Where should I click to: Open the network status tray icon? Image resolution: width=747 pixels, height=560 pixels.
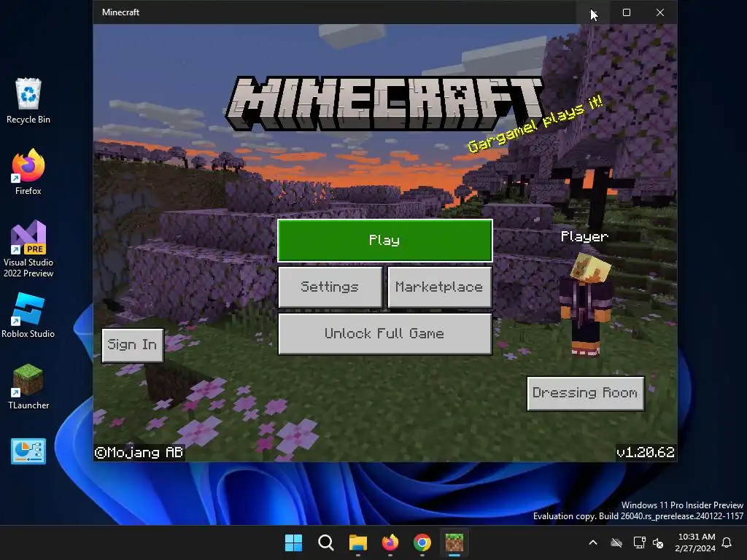(639, 542)
